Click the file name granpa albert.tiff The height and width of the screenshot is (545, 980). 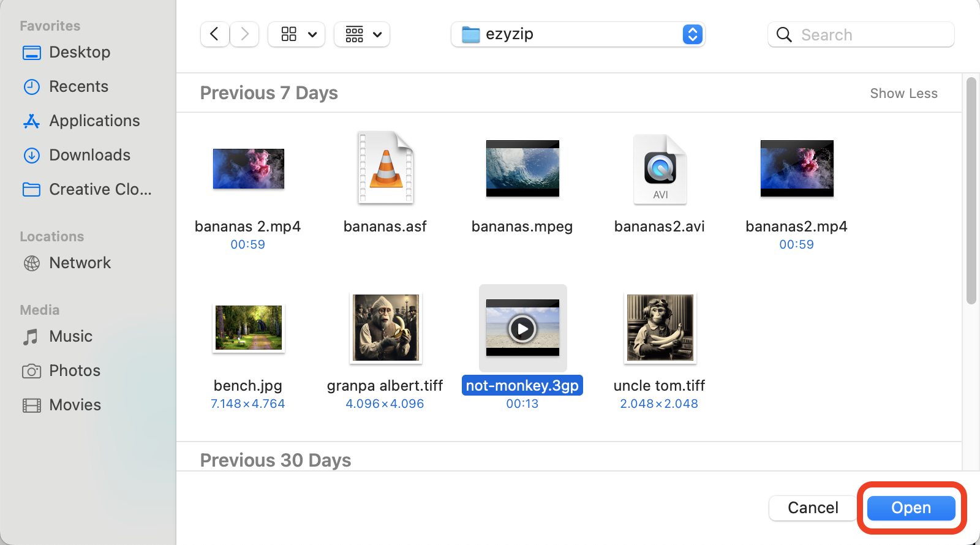coord(385,386)
